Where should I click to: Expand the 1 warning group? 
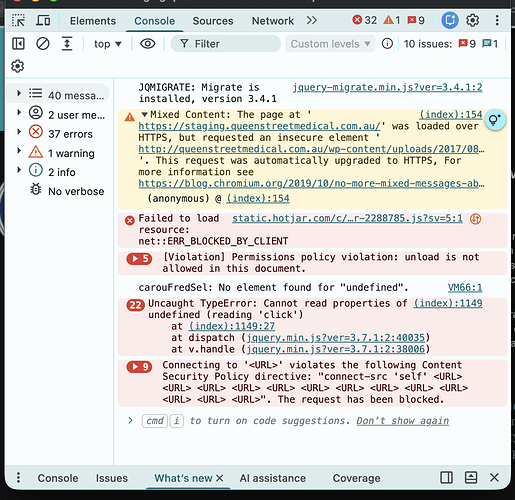pyautogui.click(x=19, y=151)
